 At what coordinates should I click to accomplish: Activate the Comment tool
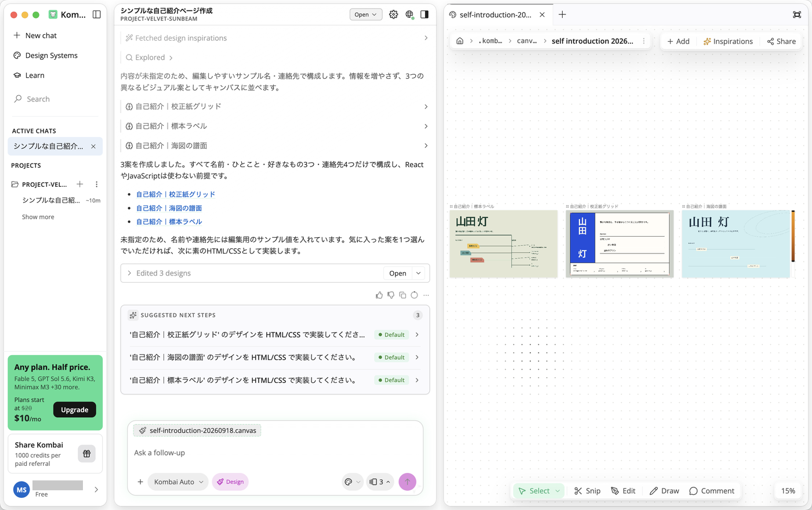pyautogui.click(x=712, y=491)
